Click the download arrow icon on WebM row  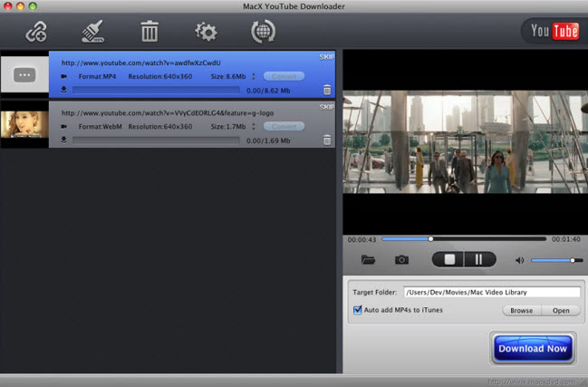[63, 140]
